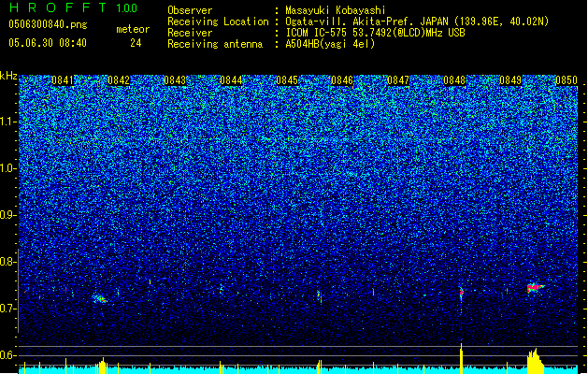588x374 pixels.
Task: Click the 0.7 kHz axis tick label
Action: click(x=8, y=309)
